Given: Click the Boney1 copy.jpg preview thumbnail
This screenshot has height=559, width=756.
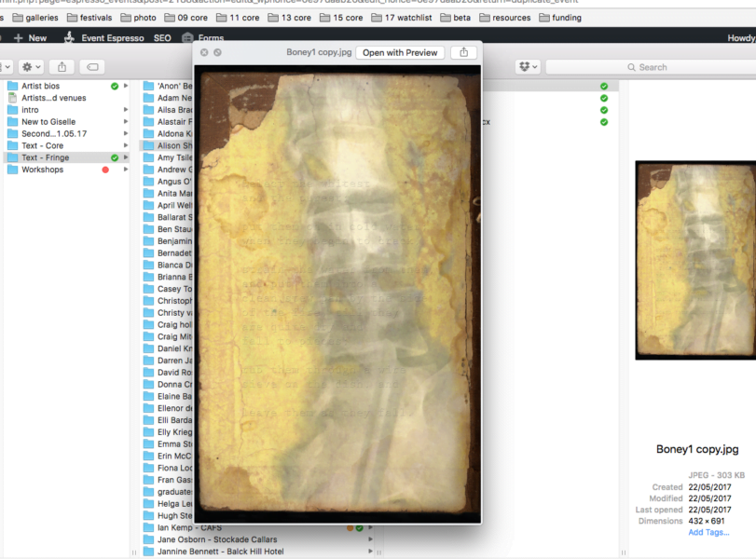Looking at the screenshot, I should pyautogui.click(x=695, y=260).
